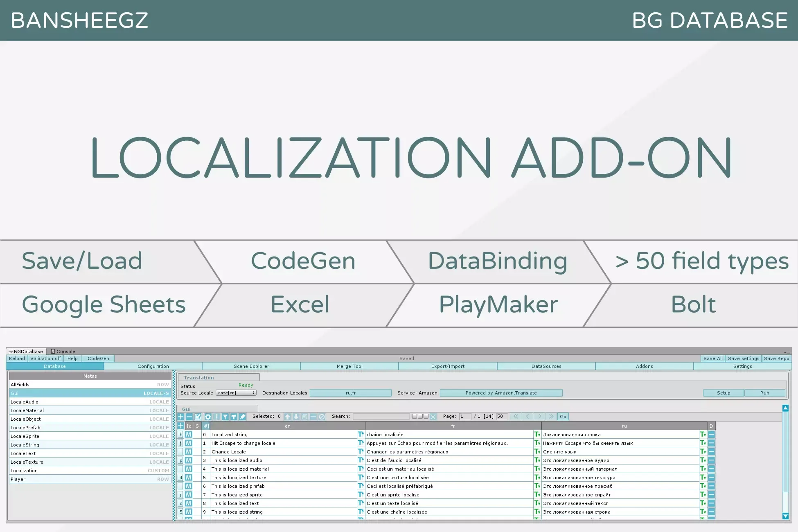Clear search with the X icon
The width and height of the screenshot is (798, 532).
point(433,417)
